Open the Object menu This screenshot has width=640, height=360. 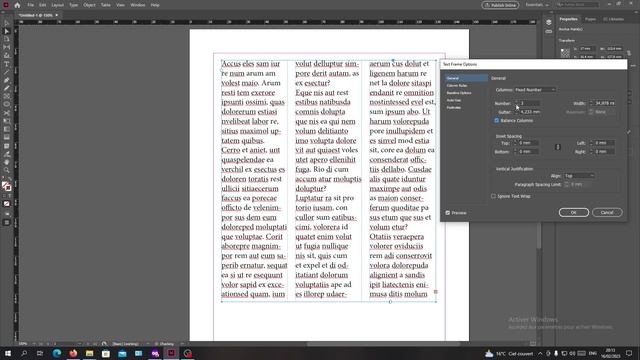click(89, 5)
